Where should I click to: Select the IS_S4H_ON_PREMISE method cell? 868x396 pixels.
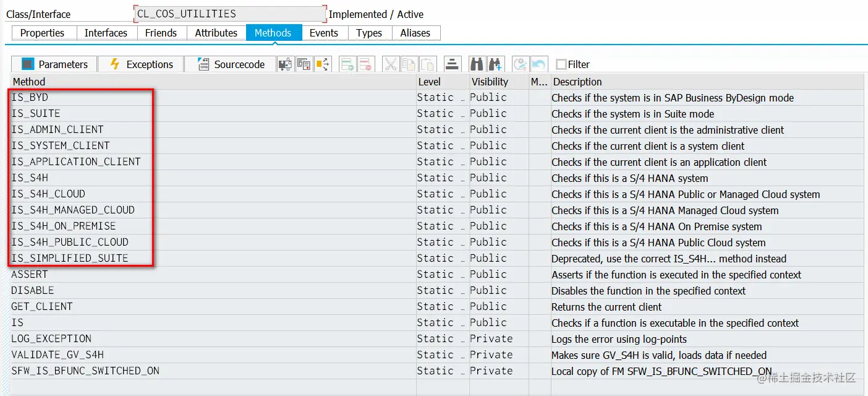tap(213, 226)
